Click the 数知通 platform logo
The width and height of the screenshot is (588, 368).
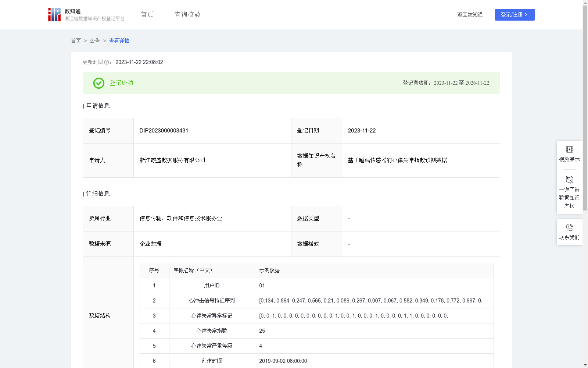coord(86,15)
